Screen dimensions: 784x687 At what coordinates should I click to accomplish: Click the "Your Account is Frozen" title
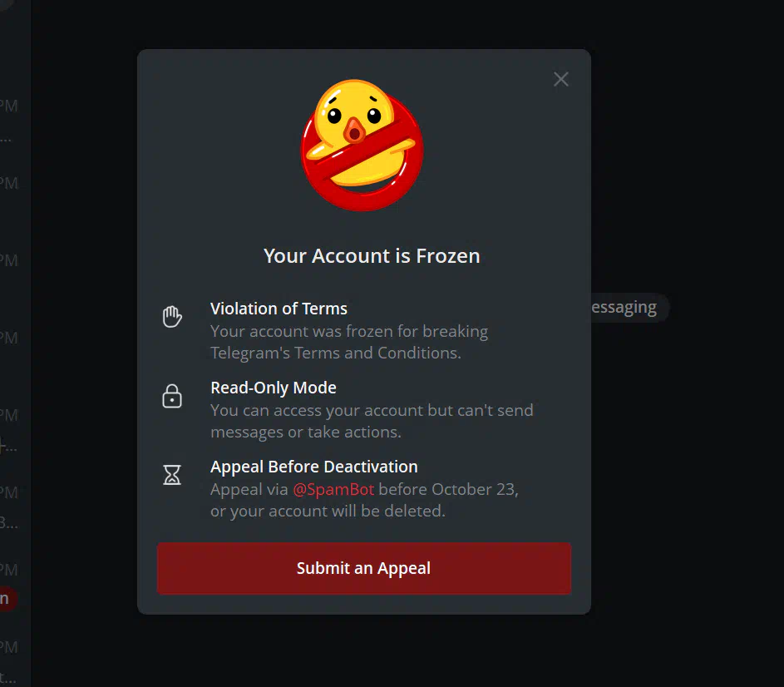(x=372, y=255)
